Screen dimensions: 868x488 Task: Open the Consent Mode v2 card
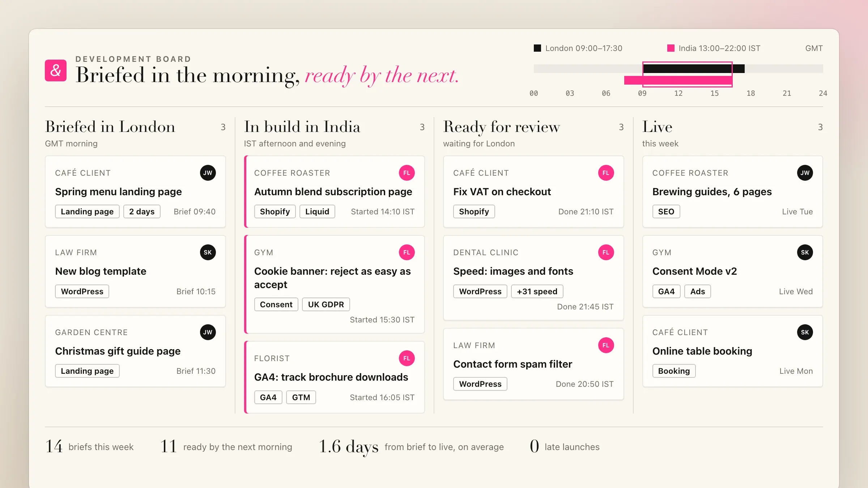732,271
